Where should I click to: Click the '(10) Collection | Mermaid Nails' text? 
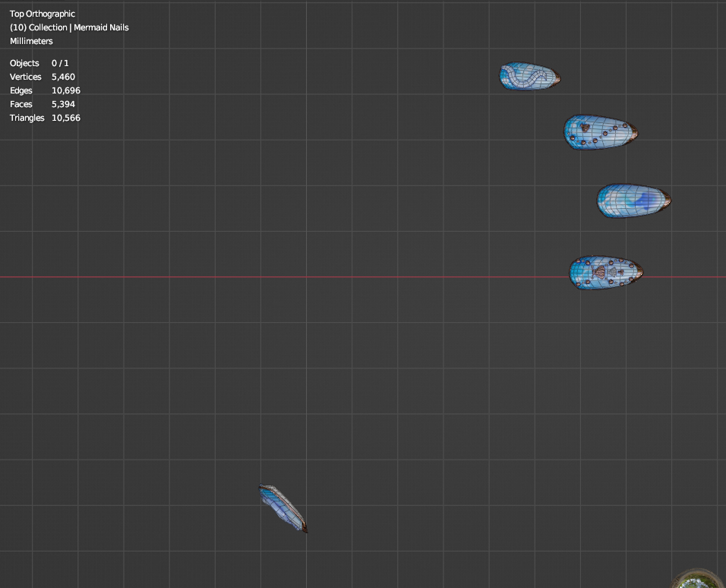click(x=69, y=27)
